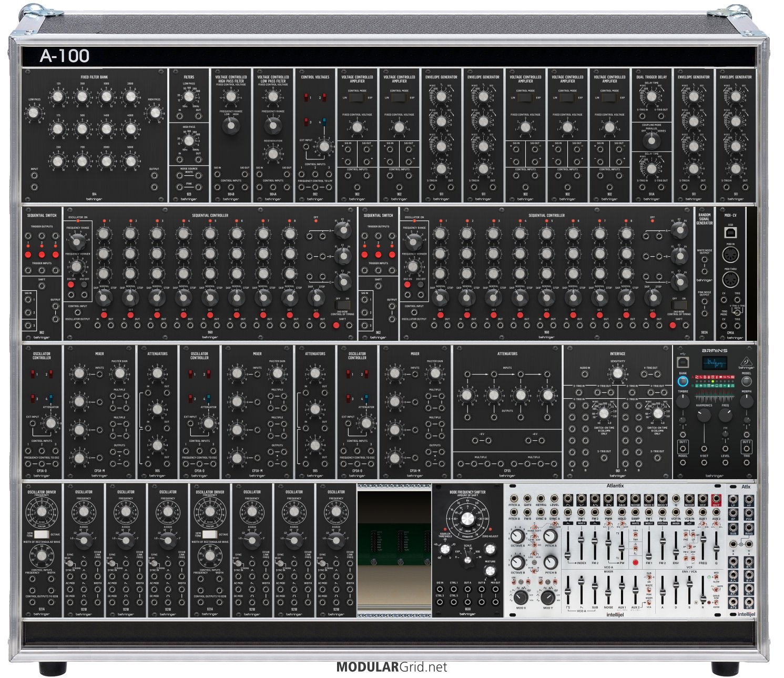784x678 pixels.
Task: Adjust the FREQ fader on Atlantix VCF
Action: click(x=703, y=539)
